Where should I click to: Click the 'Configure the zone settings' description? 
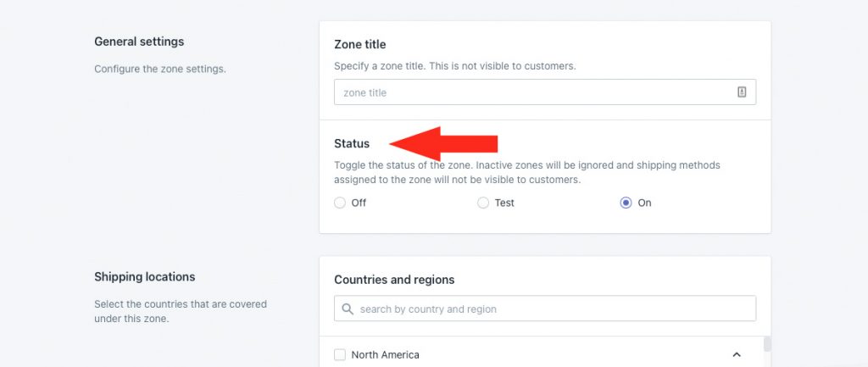[x=160, y=70]
